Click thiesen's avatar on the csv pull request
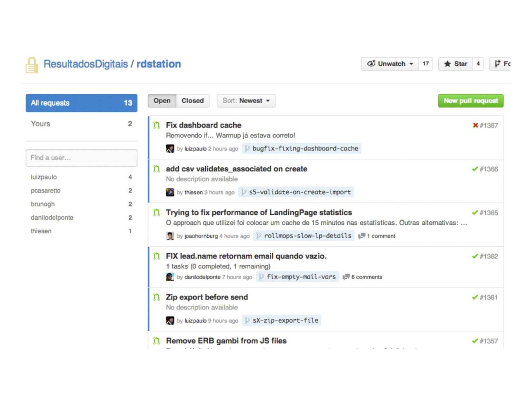The width and height of the screenshot is (532, 399). (170, 192)
